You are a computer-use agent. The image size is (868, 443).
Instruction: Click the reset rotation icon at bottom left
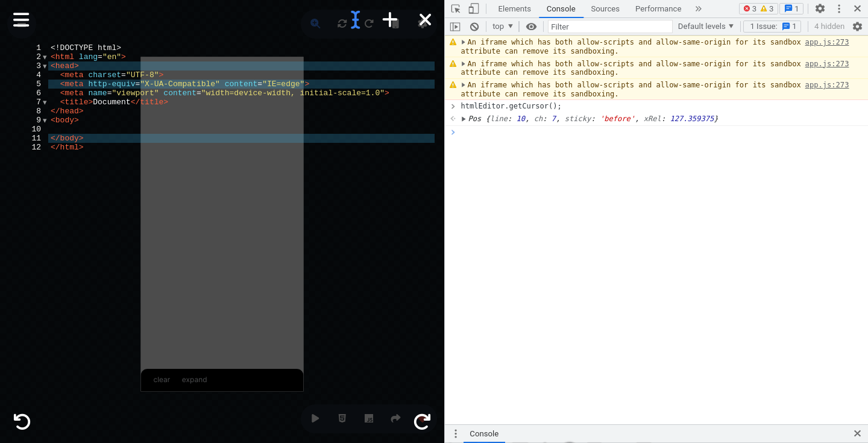coord(22,421)
